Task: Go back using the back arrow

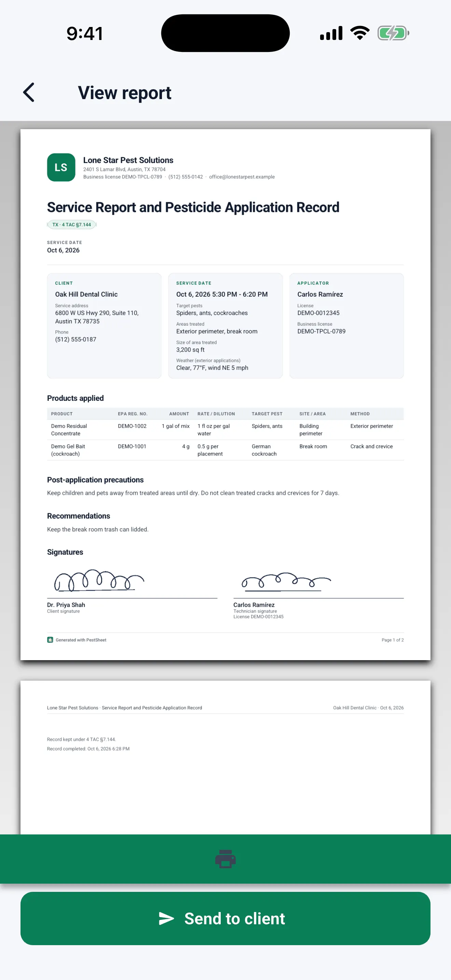Action: pos(29,93)
